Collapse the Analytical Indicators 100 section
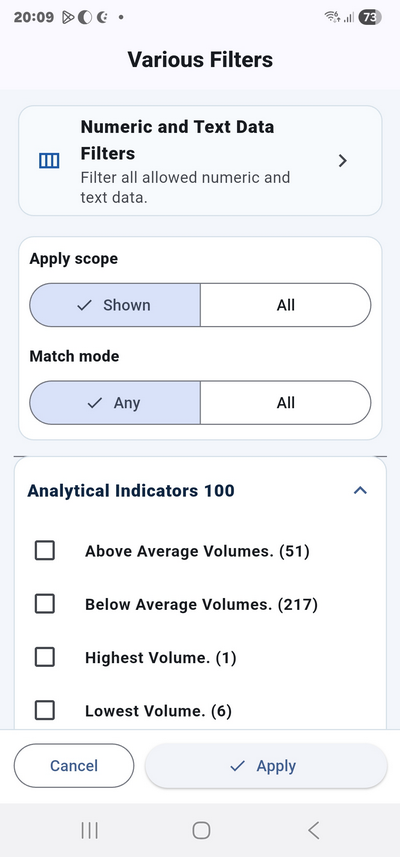This screenshot has height=857, width=400. click(360, 490)
